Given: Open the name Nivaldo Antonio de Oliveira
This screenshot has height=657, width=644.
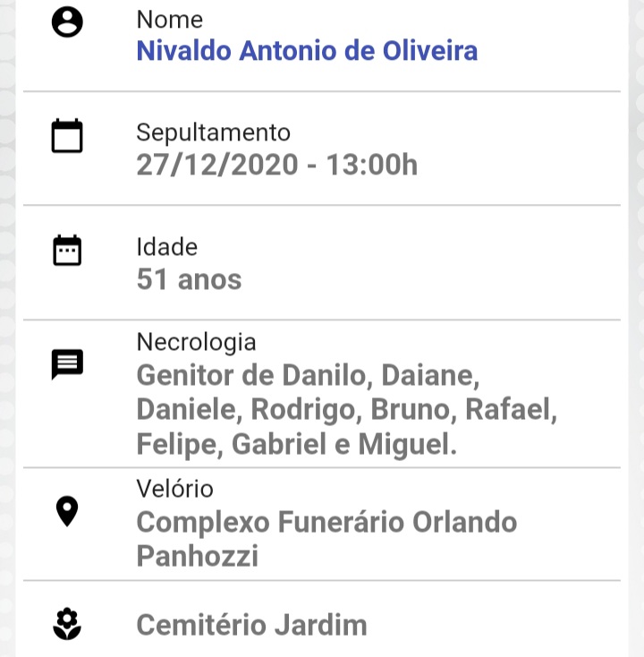Looking at the screenshot, I should pyautogui.click(x=307, y=50).
